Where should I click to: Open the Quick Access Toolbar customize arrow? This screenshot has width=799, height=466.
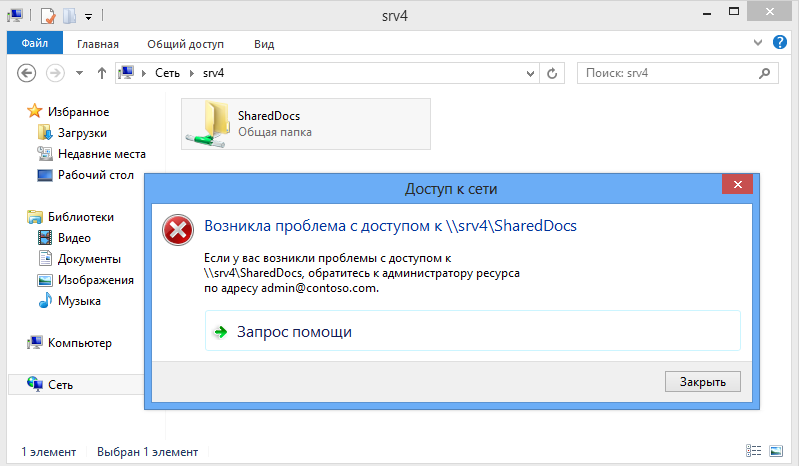coord(88,17)
